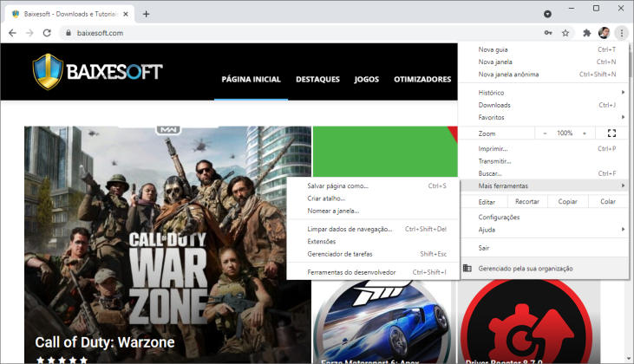This screenshot has height=364, width=634.
Task: Click Gerenciado pela sua organização
Action: (544, 269)
